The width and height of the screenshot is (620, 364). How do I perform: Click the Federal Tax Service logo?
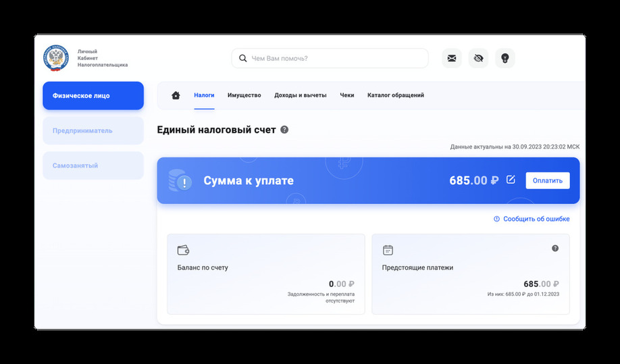(55, 59)
